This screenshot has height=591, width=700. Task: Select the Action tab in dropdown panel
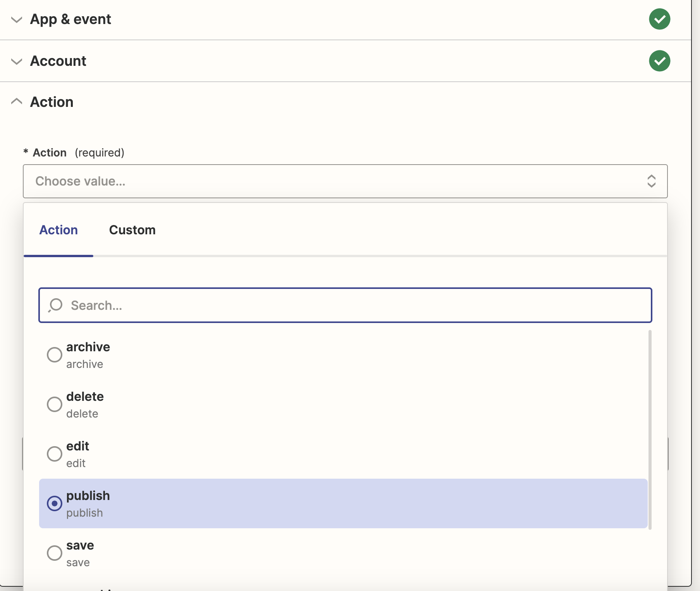tap(58, 230)
